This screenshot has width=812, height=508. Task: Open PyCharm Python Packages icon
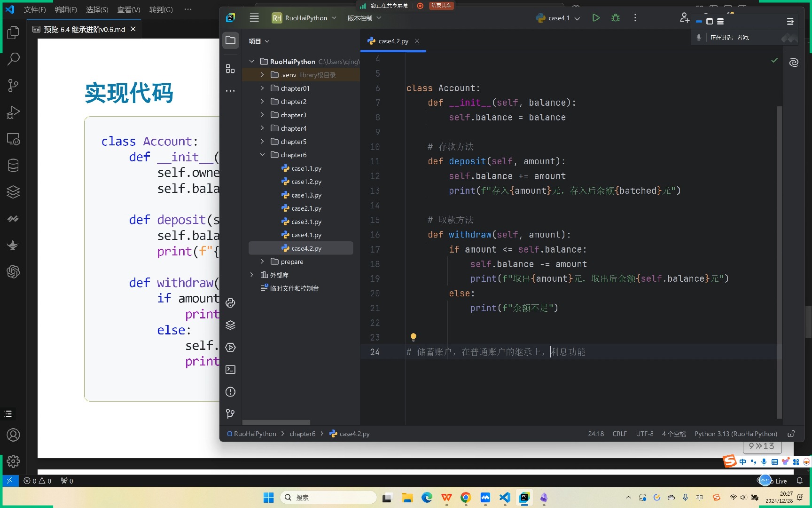point(230,325)
